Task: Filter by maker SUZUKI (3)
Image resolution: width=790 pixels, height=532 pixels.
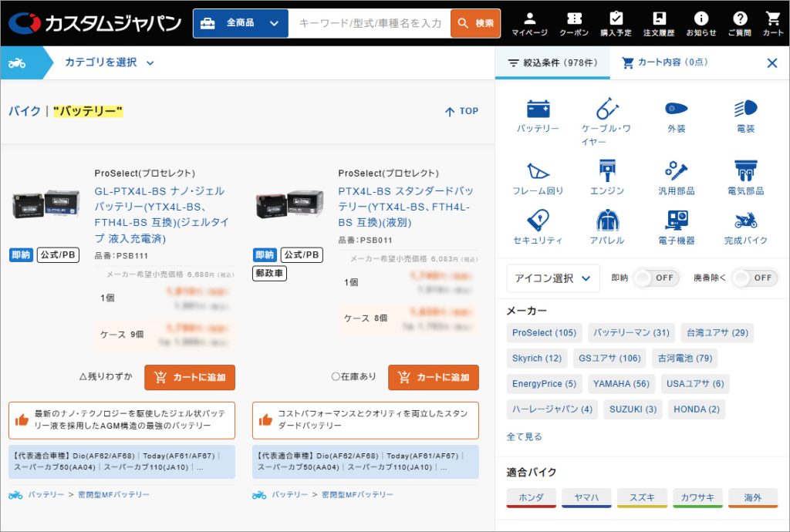Action: coord(633,409)
